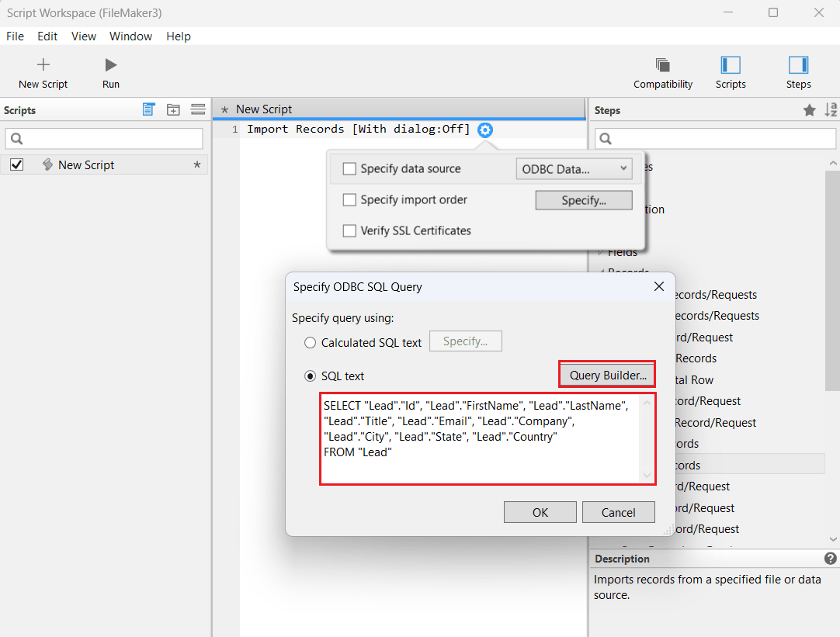
Task: Enable Verify SSL Certificates checkbox
Action: (349, 230)
